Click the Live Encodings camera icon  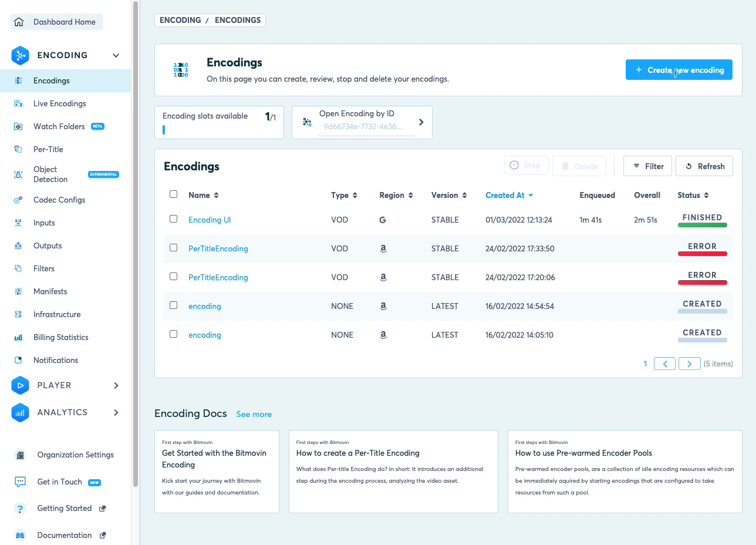18,103
